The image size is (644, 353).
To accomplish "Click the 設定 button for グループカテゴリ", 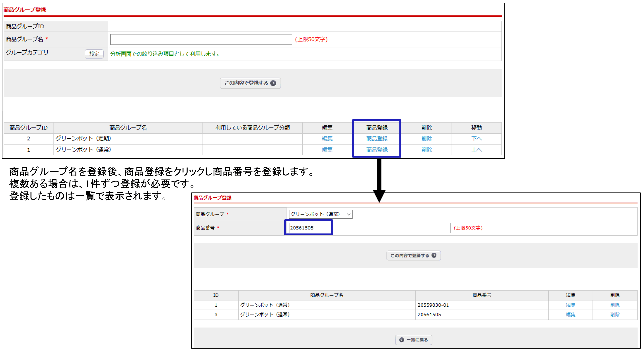I will pyautogui.click(x=94, y=54).
